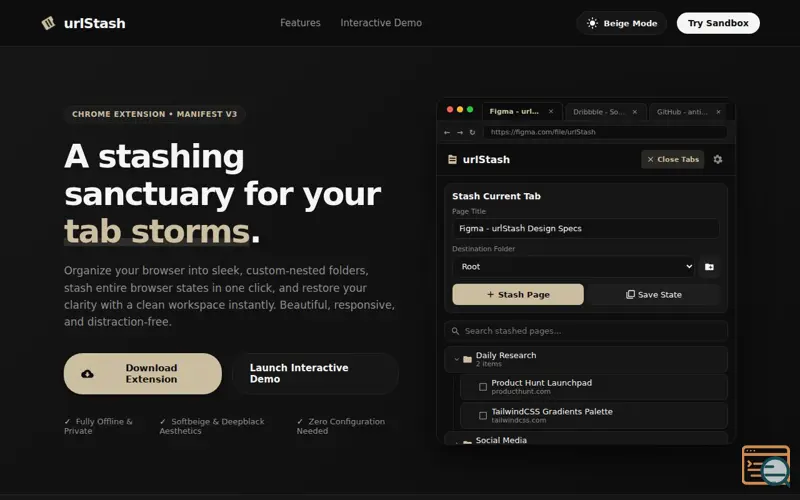Click the Try Sandbox button

[718, 23]
